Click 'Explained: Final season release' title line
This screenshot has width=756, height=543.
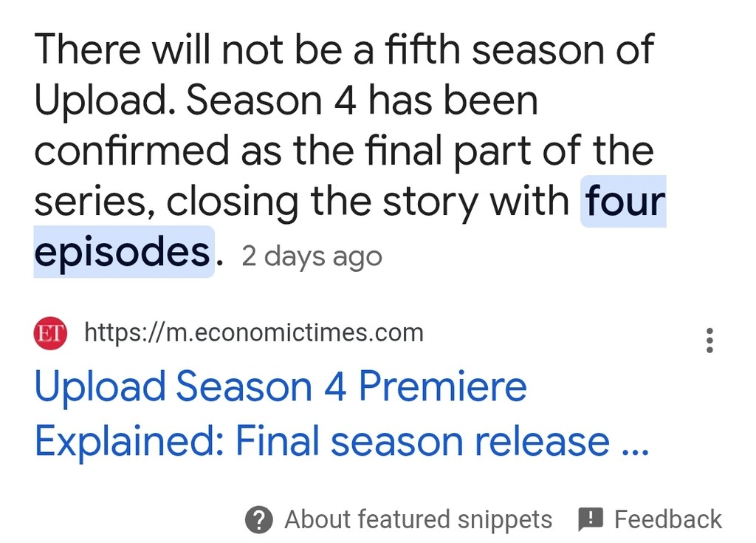(322, 441)
